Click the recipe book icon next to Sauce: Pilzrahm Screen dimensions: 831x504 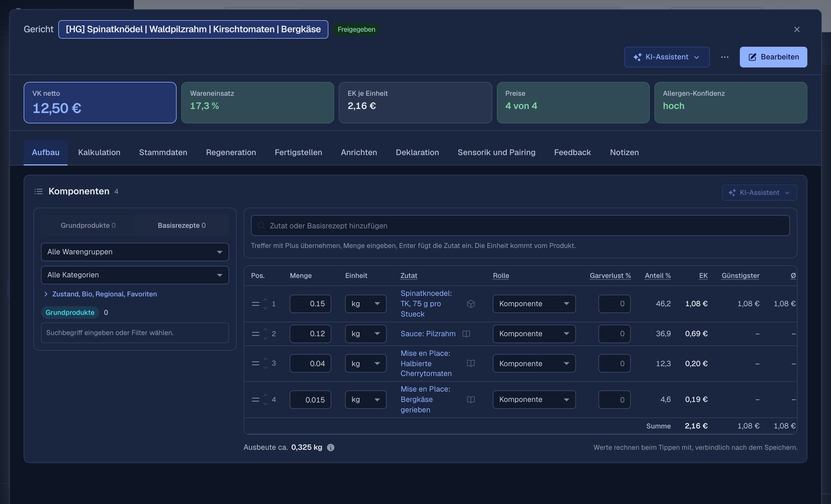pos(466,334)
